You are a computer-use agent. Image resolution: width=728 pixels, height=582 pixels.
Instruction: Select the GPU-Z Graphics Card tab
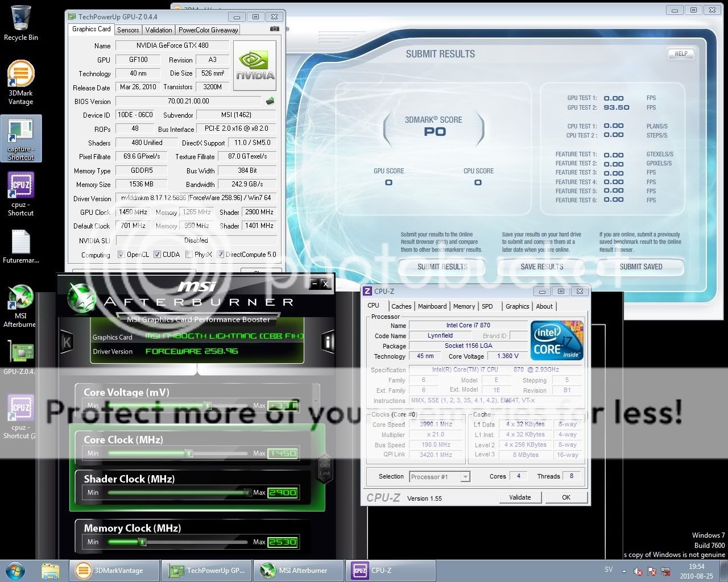[92, 29]
